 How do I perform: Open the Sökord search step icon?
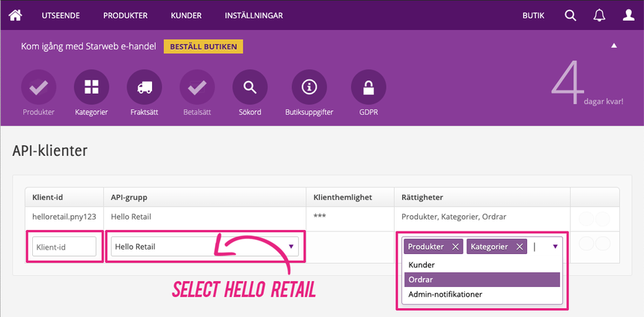click(x=250, y=87)
